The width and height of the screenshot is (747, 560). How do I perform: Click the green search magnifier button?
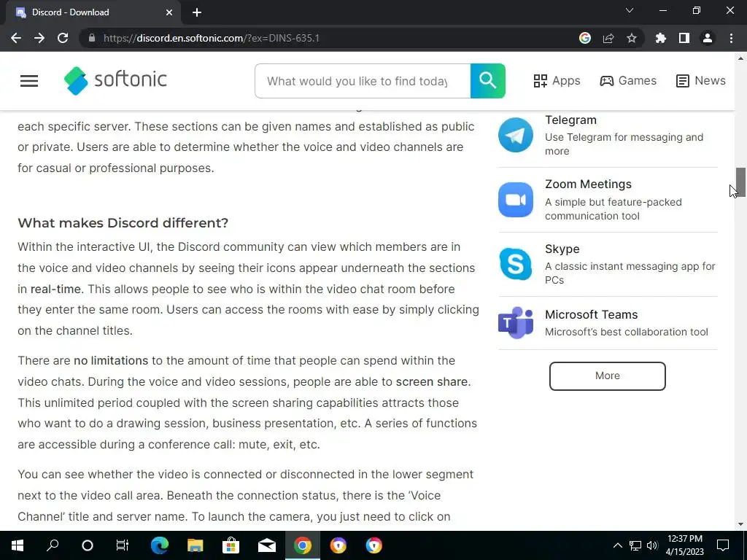point(487,81)
